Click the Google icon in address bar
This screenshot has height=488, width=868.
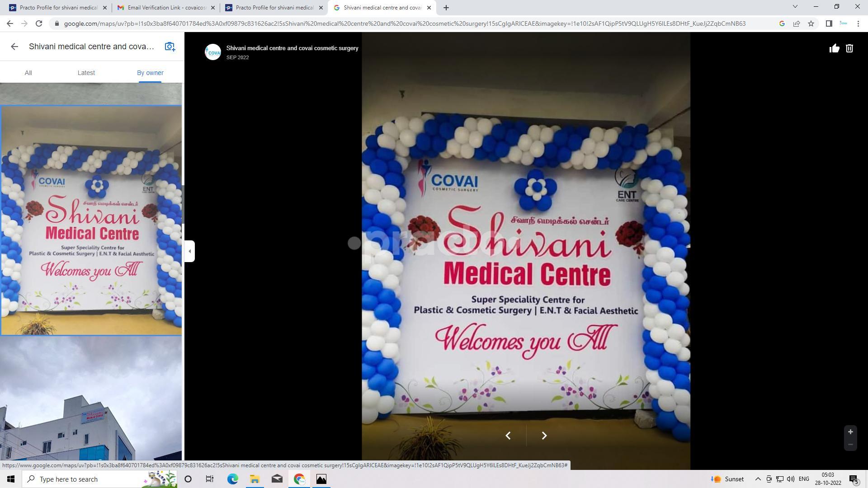click(782, 23)
